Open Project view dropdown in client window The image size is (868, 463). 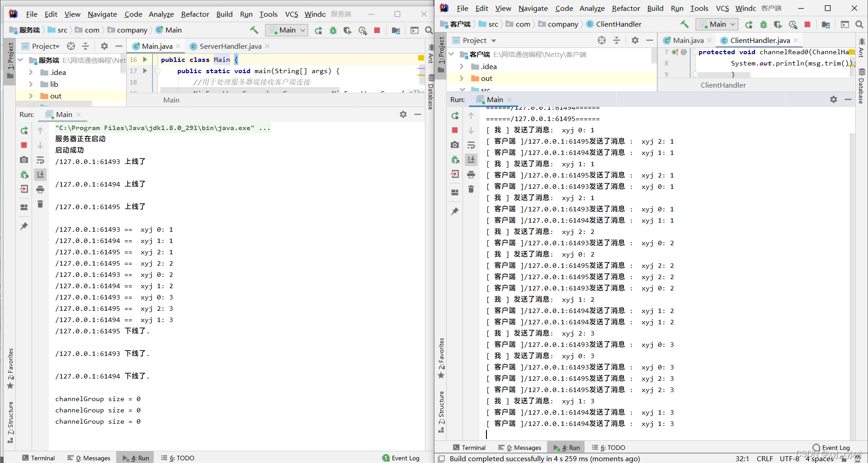(474, 40)
